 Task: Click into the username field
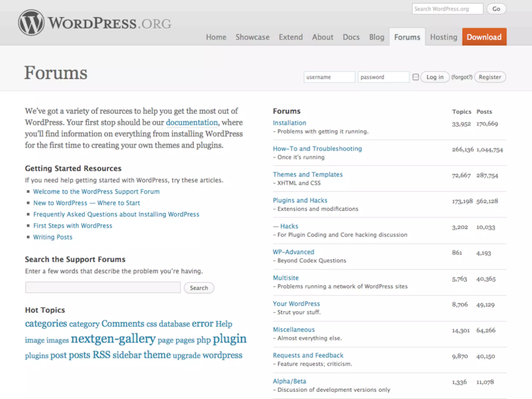329,77
